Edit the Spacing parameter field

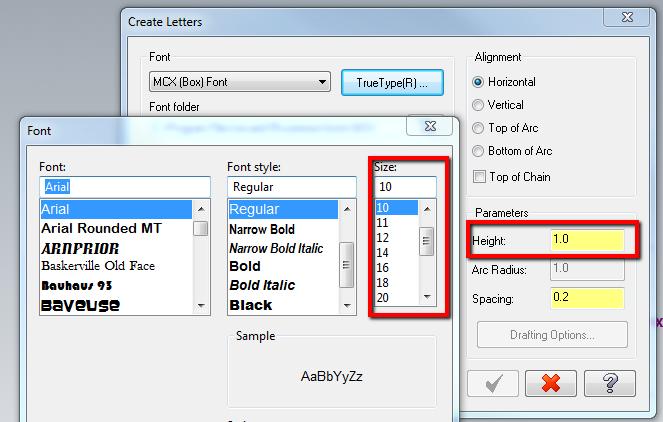pos(587,298)
